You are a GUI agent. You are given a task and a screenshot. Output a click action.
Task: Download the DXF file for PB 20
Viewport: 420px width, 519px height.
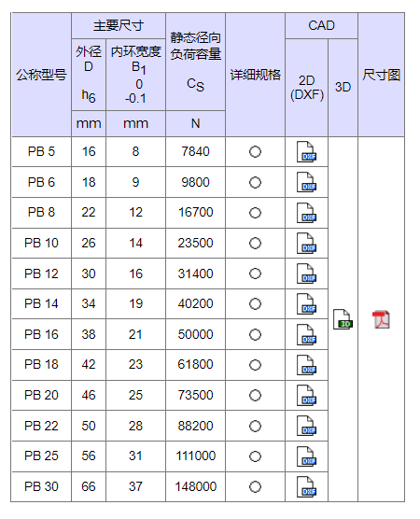click(x=306, y=395)
